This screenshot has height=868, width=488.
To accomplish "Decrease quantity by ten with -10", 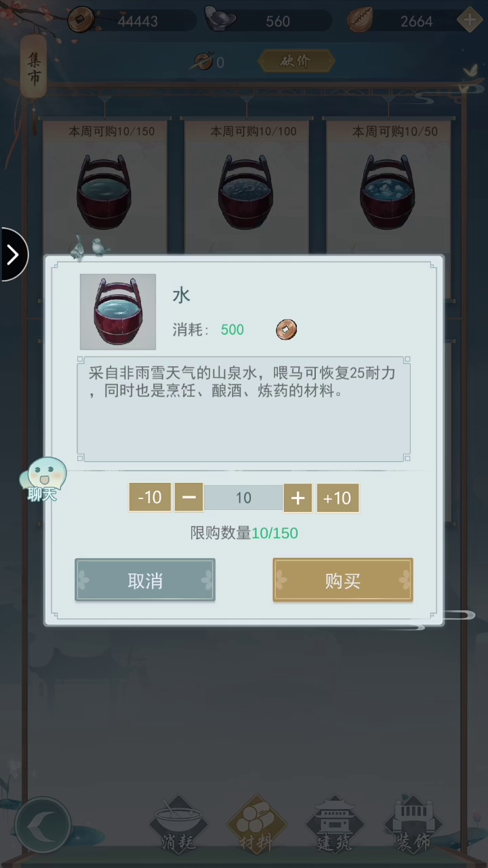I will click(150, 498).
